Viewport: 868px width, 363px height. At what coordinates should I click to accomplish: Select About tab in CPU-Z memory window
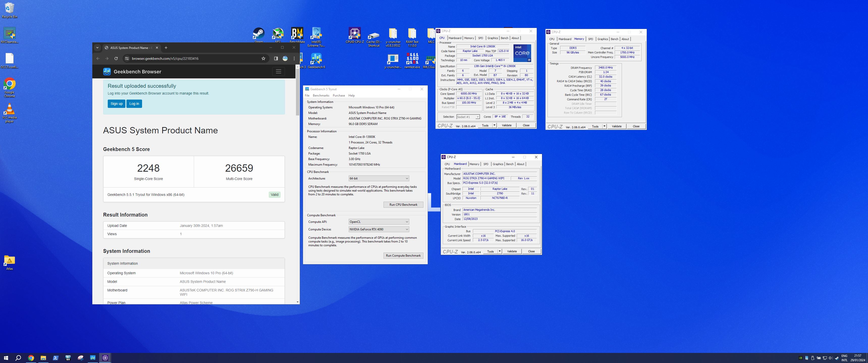(x=625, y=39)
